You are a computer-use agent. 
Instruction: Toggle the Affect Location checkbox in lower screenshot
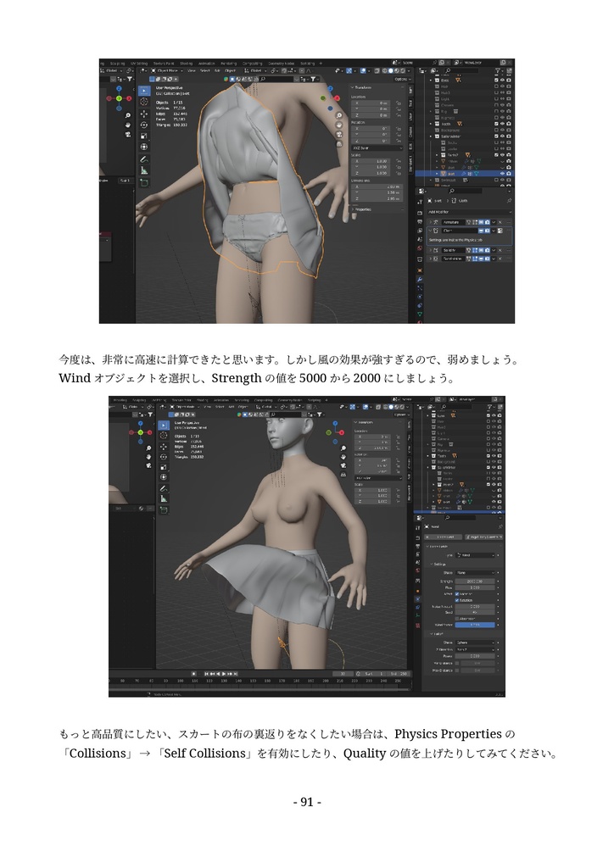(x=457, y=594)
